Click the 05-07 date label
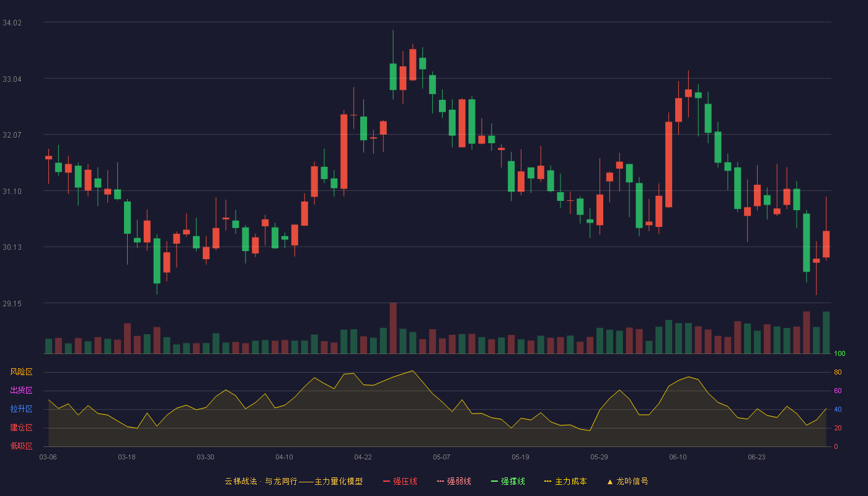The width and height of the screenshot is (868, 496). coord(442,457)
